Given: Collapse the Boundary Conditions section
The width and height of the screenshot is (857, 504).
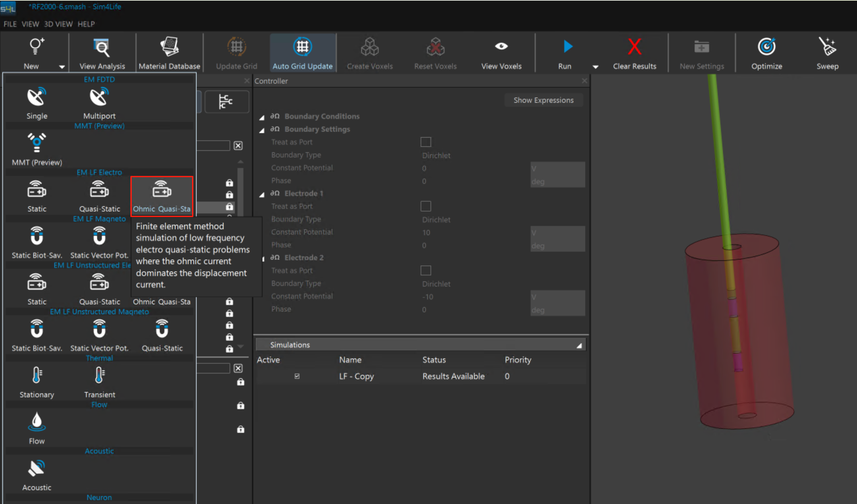Looking at the screenshot, I should click(262, 118).
